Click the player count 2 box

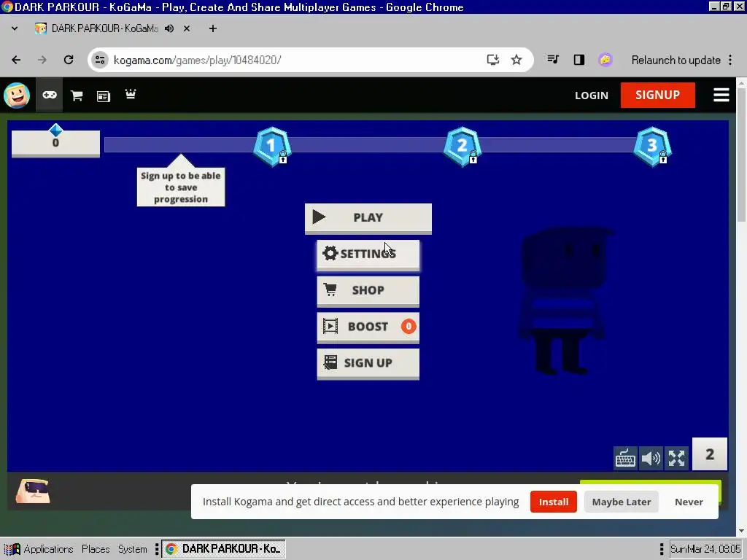[x=709, y=454]
